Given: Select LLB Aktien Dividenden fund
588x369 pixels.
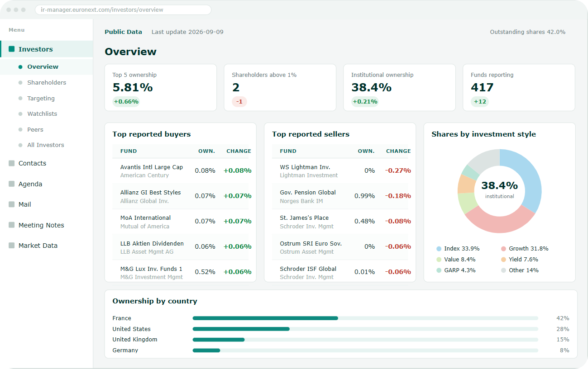Looking at the screenshot, I should click(x=180, y=247).
